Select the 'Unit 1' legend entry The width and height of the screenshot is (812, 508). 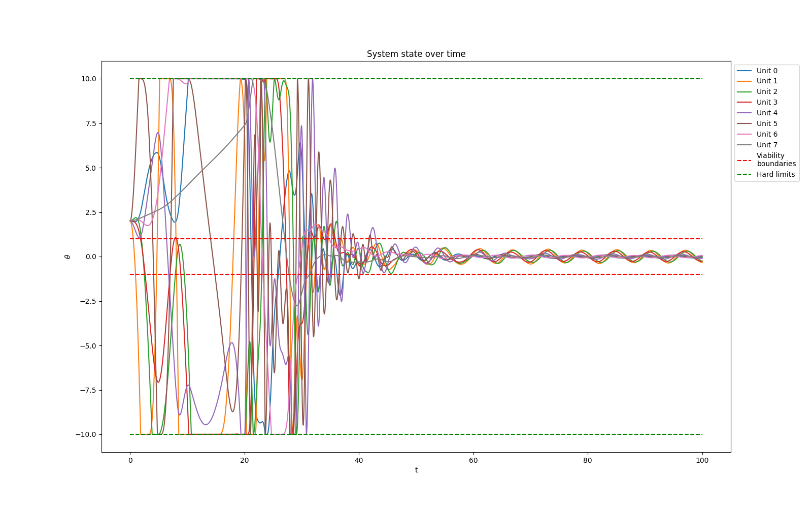tap(757, 81)
